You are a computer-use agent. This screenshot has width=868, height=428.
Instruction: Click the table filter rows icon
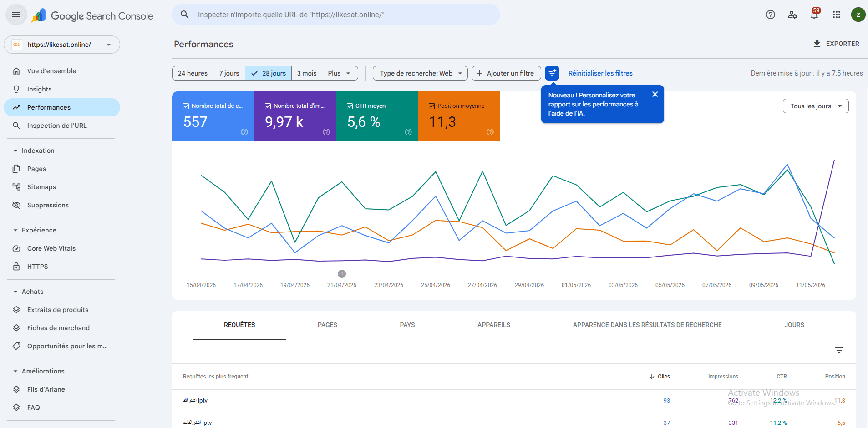point(839,350)
